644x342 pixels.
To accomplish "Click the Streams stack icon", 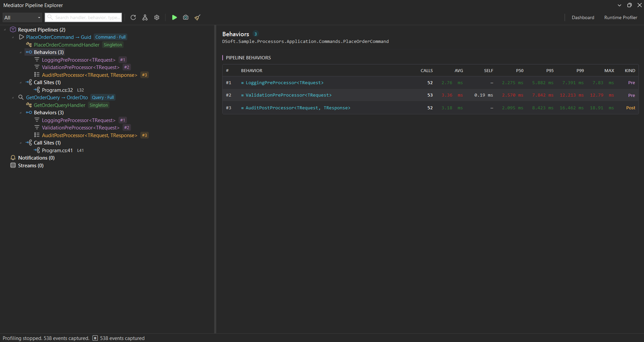I will click(x=13, y=165).
